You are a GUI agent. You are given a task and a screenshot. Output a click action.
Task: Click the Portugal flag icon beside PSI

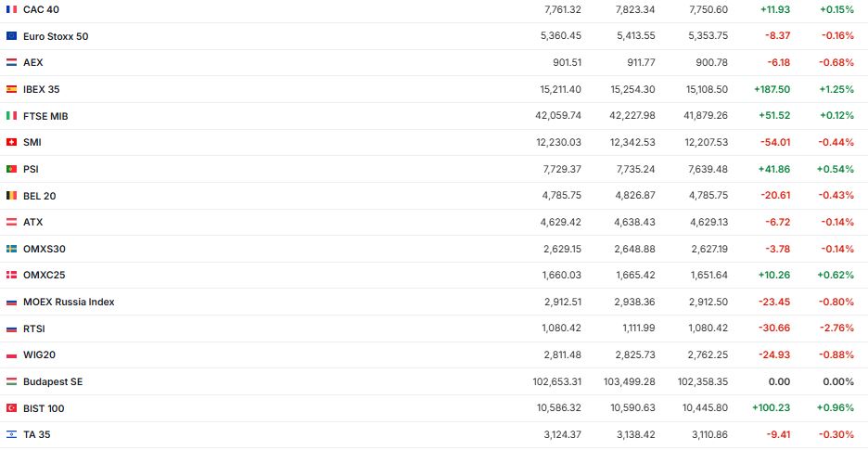click(x=11, y=169)
